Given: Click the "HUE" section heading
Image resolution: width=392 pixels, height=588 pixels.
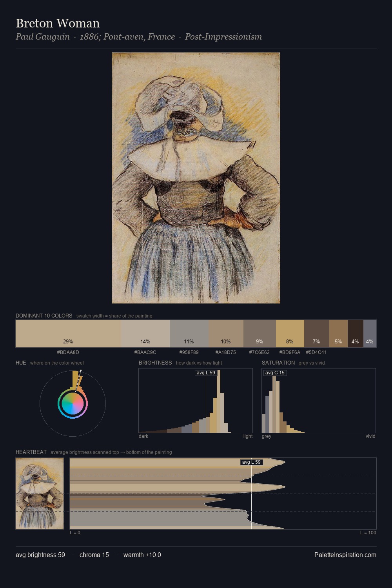Looking at the screenshot, I should (21, 363).
